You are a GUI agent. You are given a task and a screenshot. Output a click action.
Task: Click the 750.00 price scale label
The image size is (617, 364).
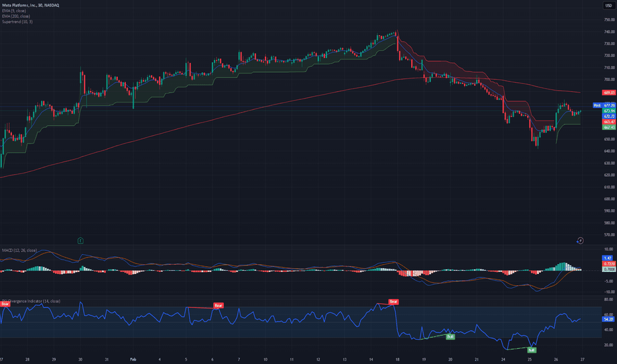tap(609, 20)
